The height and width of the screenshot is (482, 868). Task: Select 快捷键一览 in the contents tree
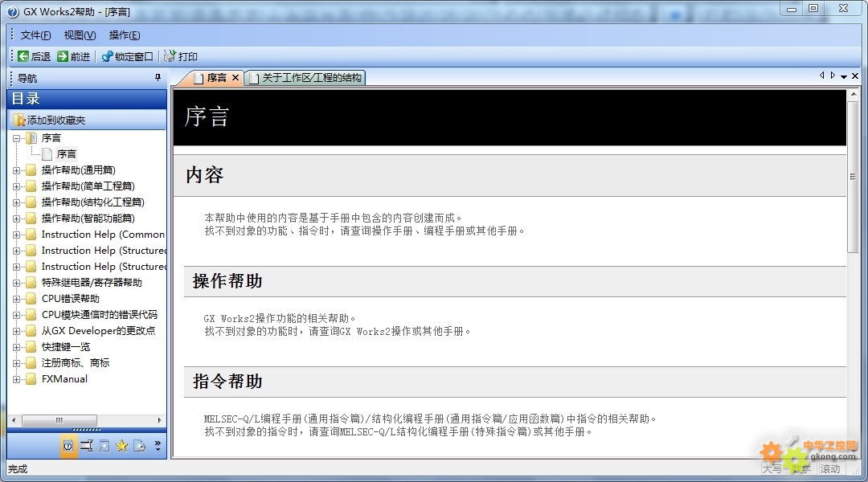pyautogui.click(x=66, y=347)
